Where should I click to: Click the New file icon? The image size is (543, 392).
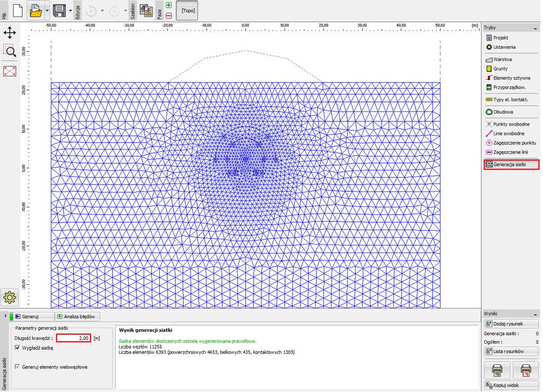18,11
